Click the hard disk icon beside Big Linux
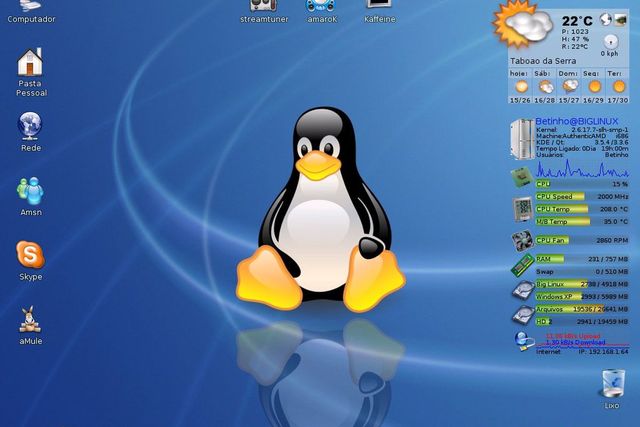640x427 pixels. [523, 291]
